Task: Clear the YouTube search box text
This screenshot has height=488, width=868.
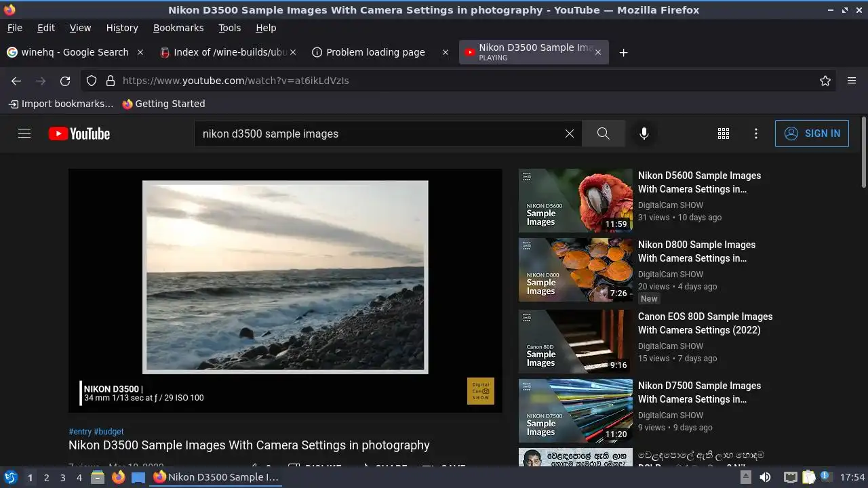Action: coord(570,134)
